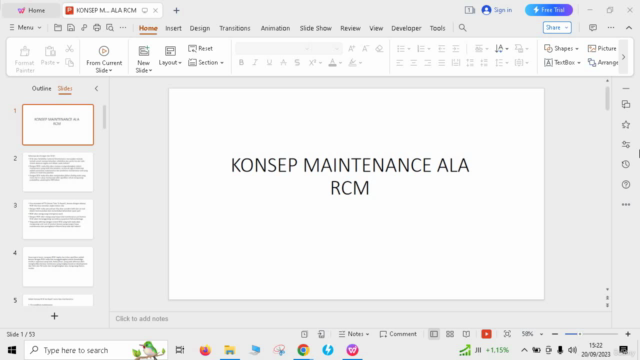Screen dimensions: 640x360
Task: Collapse the slide panel with the chevron
Action: tap(96, 88)
